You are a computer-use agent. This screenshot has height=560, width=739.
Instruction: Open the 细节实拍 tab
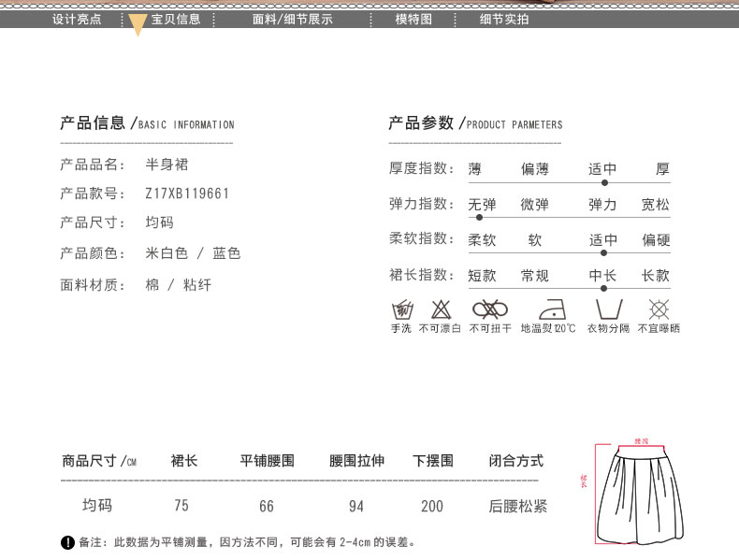pos(504,19)
